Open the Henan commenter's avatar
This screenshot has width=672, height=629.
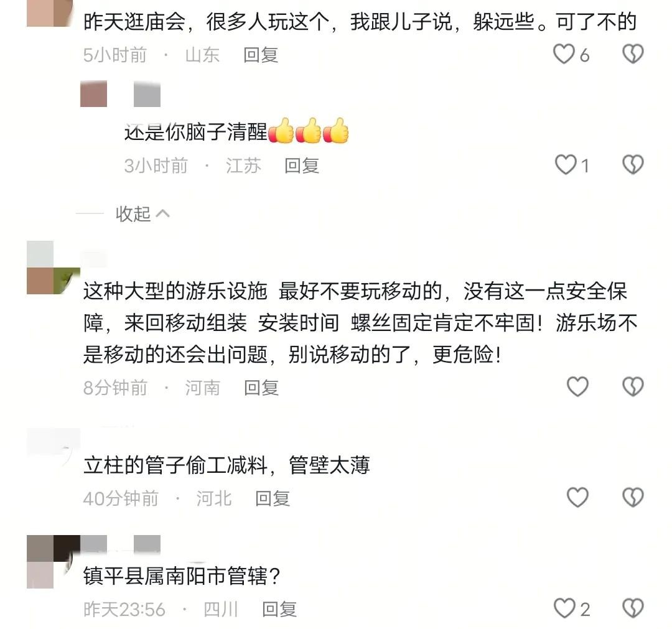point(53,268)
